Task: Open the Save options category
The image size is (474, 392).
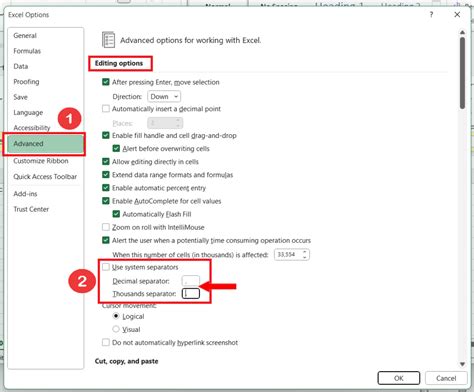Action: (x=20, y=97)
